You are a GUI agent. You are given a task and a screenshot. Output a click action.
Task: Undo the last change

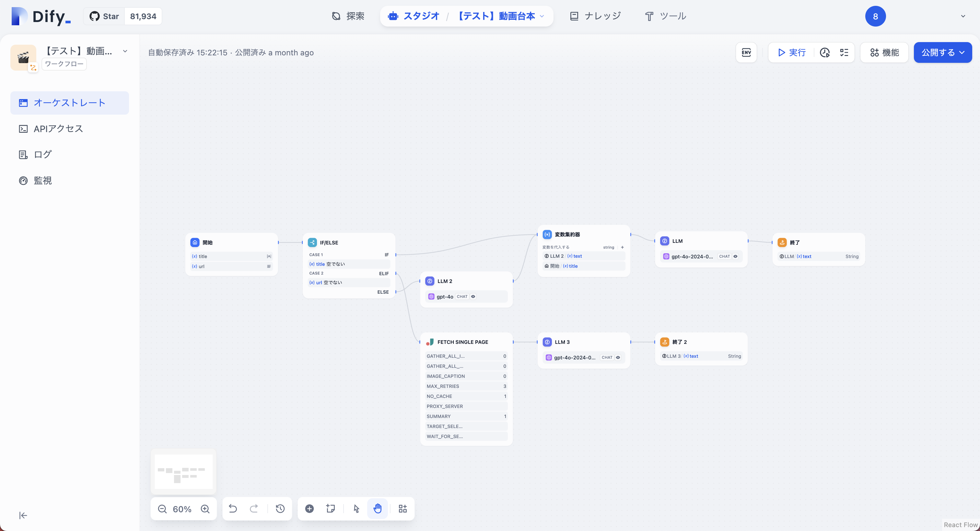click(233, 509)
